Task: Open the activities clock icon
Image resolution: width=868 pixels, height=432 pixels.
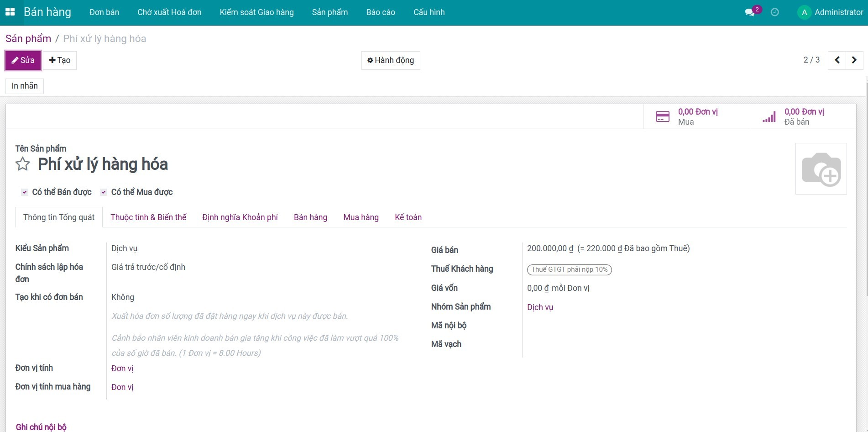Action: pyautogui.click(x=774, y=12)
